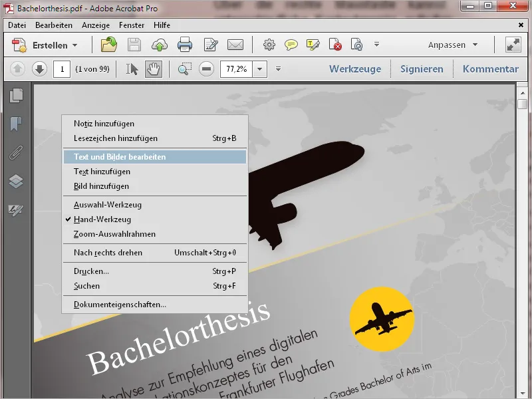This screenshot has height=399, width=532.
Task: Open the attachments paperclip panel
Action: (x=16, y=152)
